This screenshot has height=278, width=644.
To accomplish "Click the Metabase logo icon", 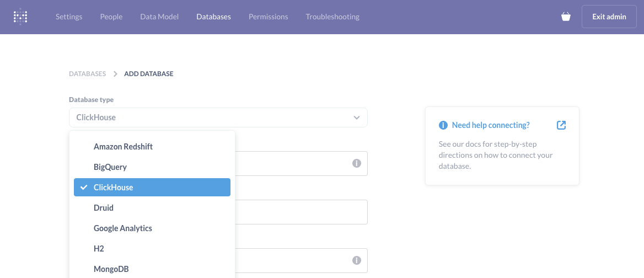I will 20,17.
